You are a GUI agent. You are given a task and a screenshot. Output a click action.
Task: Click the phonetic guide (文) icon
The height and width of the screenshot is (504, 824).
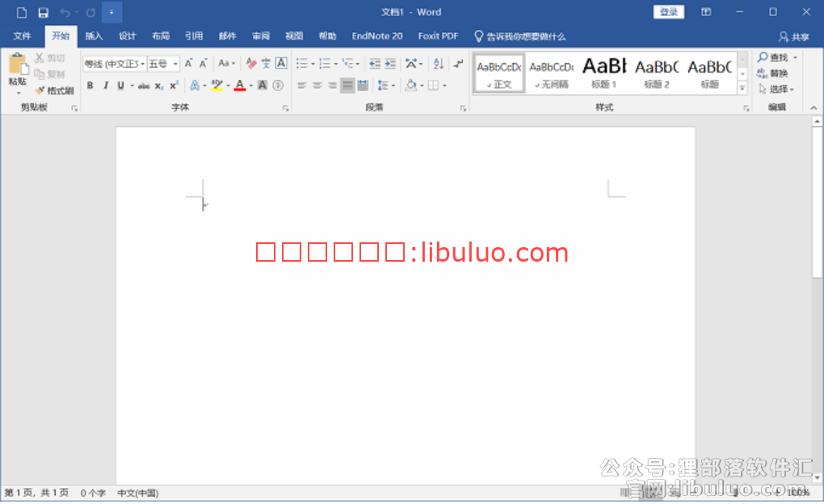pyautogui.click(x=266, y=64)
